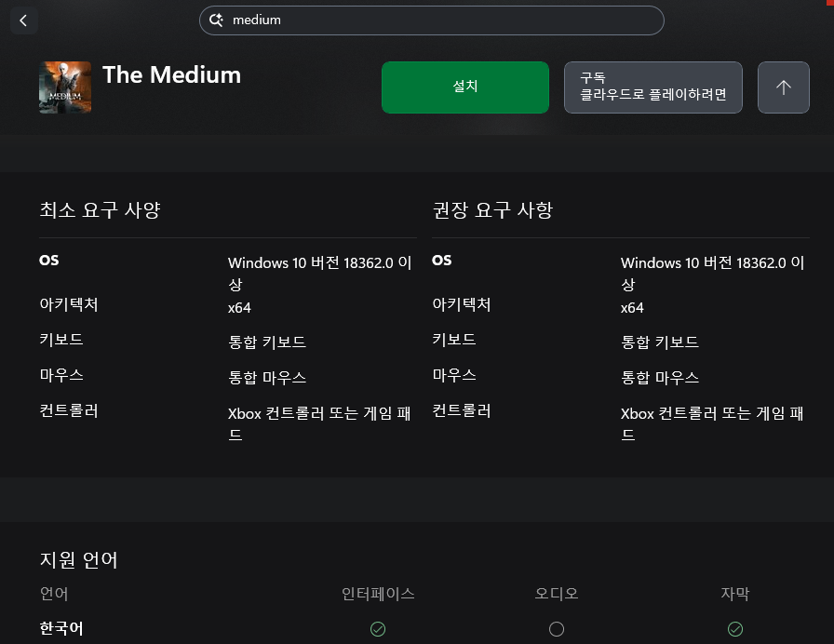834x644 pixels.
Task: Click the 구독 cloud play button
Action: point(652,87)
